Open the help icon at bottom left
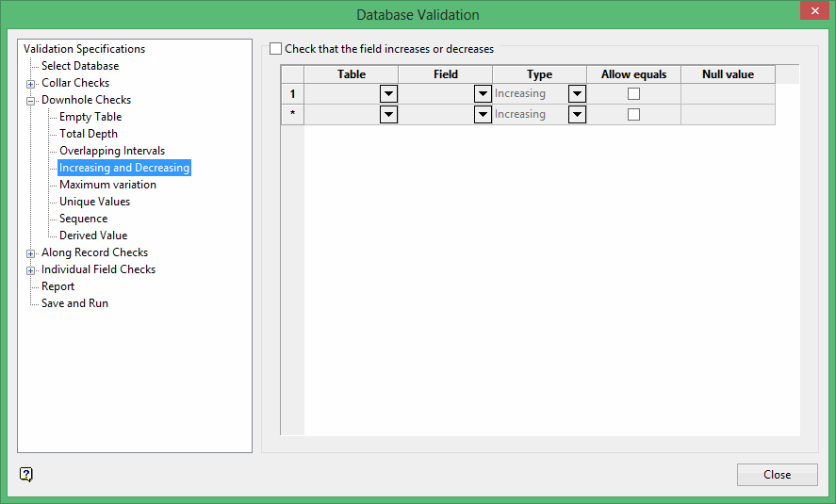 pos(26,474)
